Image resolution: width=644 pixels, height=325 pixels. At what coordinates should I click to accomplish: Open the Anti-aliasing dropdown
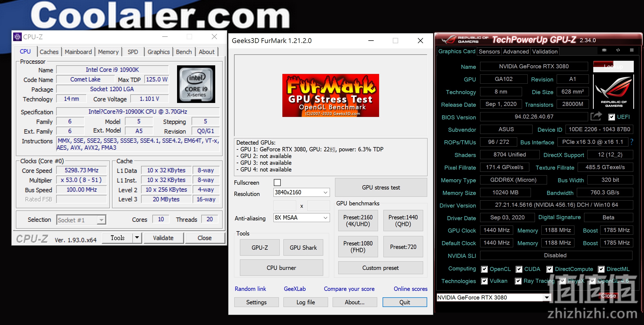(x=301, y=217)
